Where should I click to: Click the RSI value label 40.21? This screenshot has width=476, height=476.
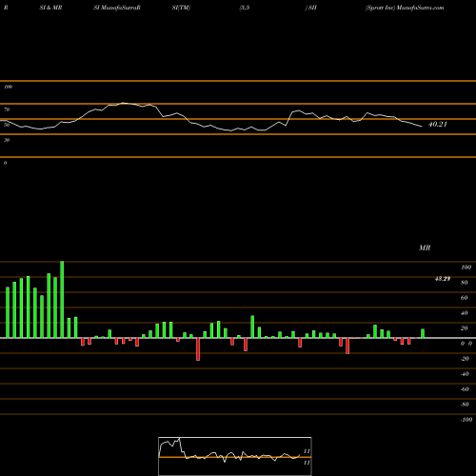(438, 125)
